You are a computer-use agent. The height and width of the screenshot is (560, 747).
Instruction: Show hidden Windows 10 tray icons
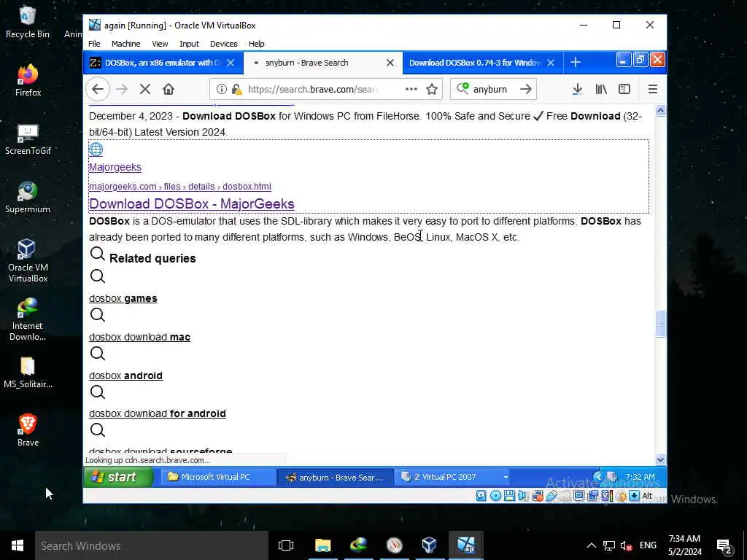pyautogui.click(x=591, y=545)
